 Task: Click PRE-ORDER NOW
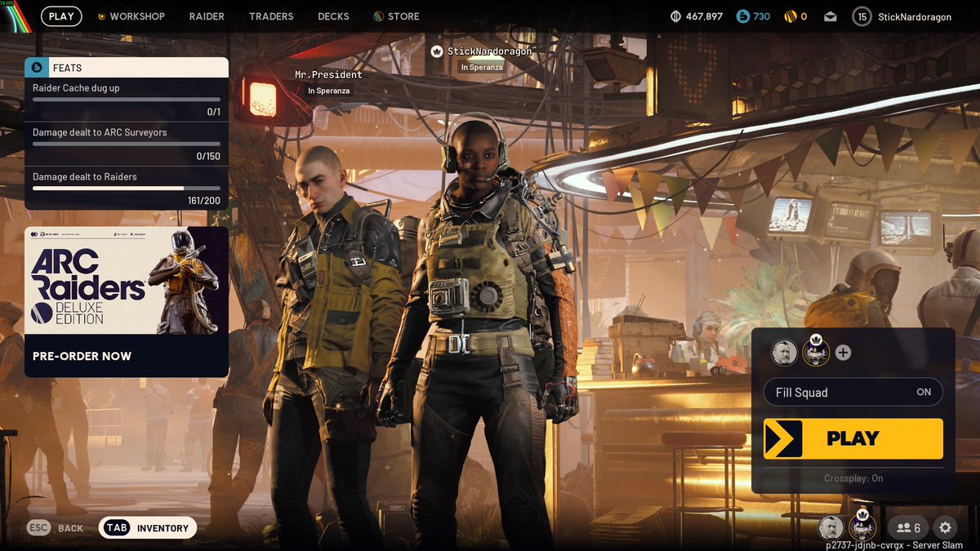[x=82, y=356]
